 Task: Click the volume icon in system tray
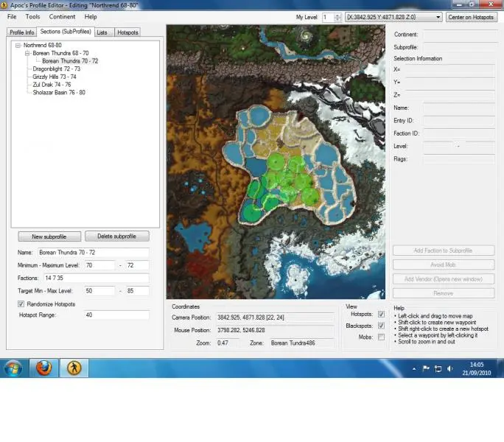[450, 368]
